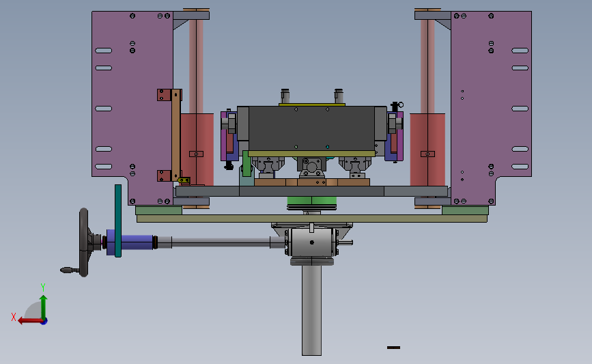Select the small green upright bracket
The image size is (592, 364).
pos(246,163)
